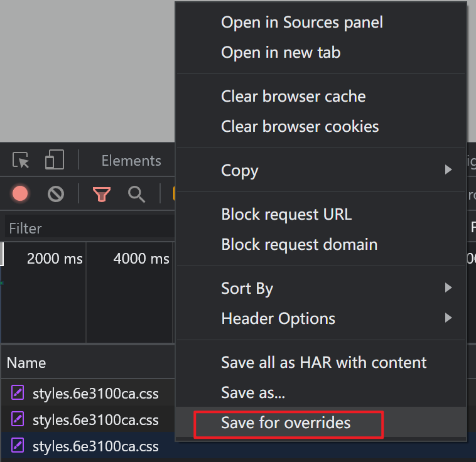Stop recording network log with red button

pyautogui.click(x=20, y=194)
